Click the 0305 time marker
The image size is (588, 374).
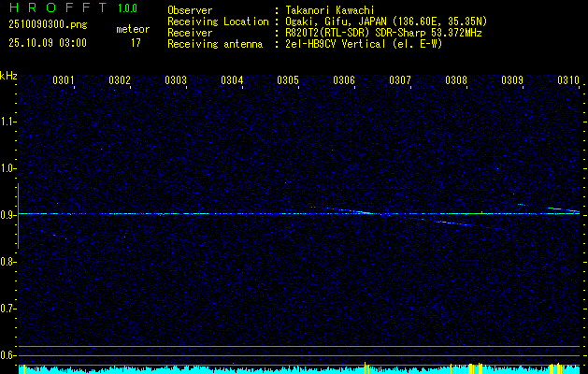click(x=288, y=80)
